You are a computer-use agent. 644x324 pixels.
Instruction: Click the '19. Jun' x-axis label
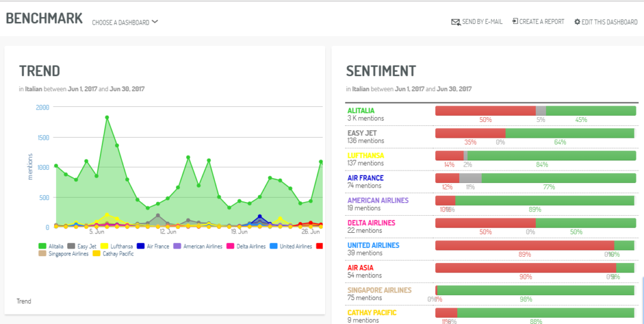pos(239,232)
